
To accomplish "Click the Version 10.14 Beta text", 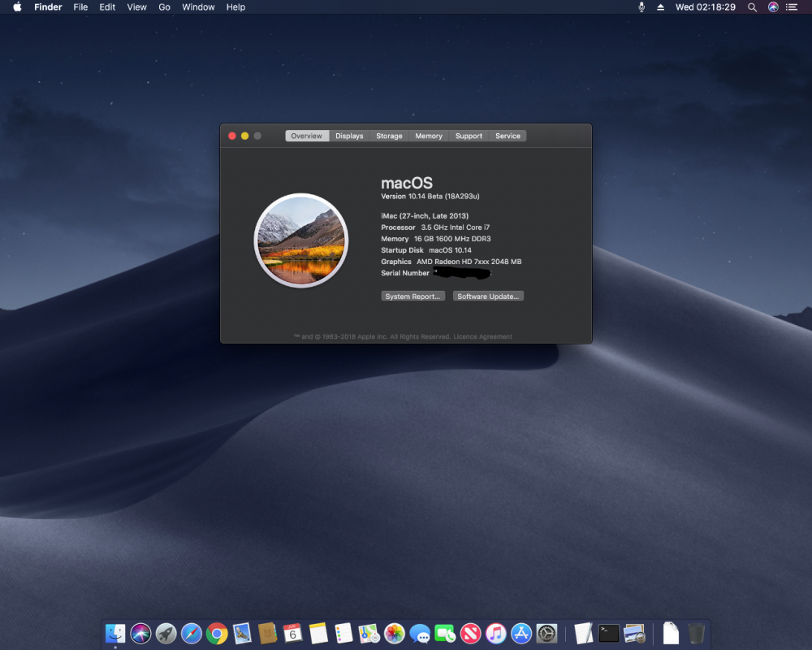I will (430, 196).
